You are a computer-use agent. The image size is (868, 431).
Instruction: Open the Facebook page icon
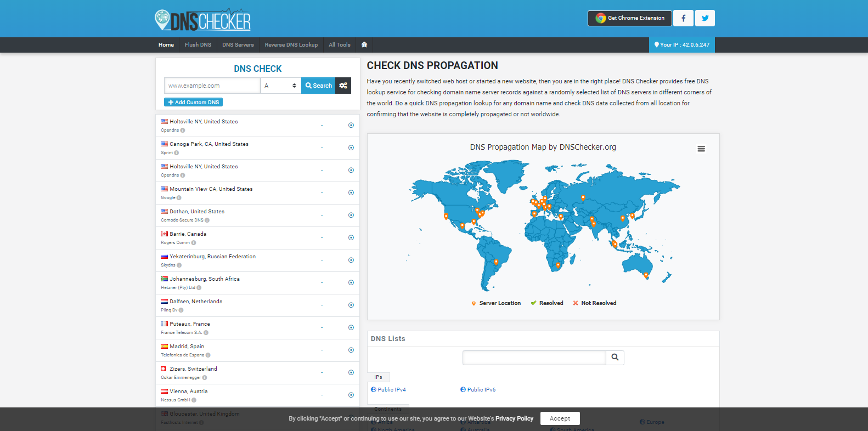[683, 18]
